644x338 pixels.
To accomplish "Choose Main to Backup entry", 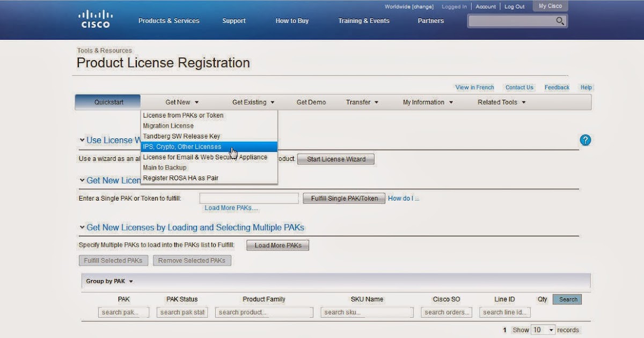I will pos(209,167).
